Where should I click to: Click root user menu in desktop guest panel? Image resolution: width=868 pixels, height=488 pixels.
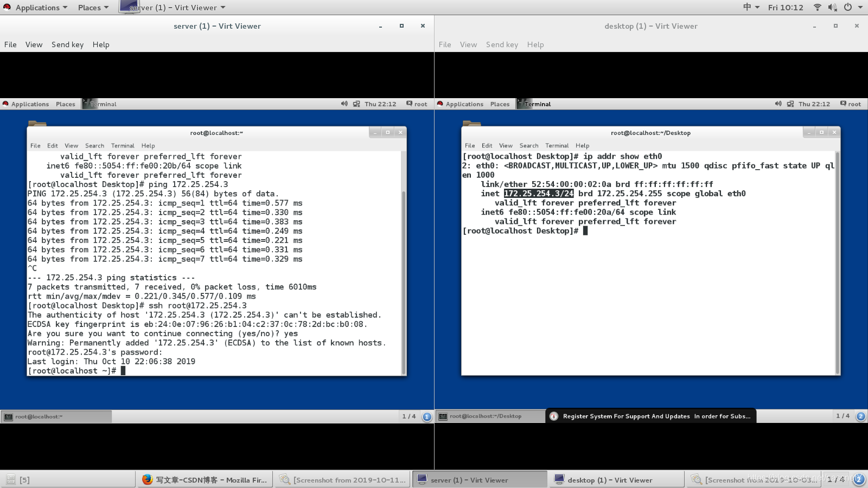[x=851, y=104]
